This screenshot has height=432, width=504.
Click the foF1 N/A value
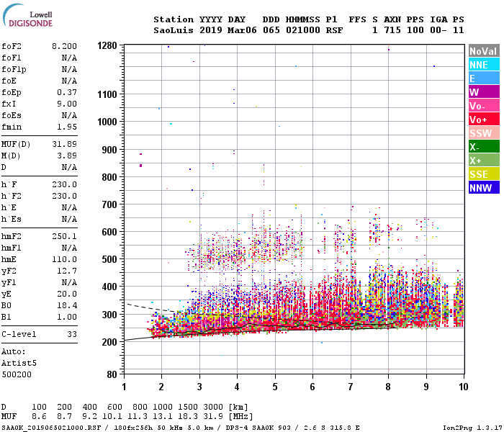coord(69,58)
